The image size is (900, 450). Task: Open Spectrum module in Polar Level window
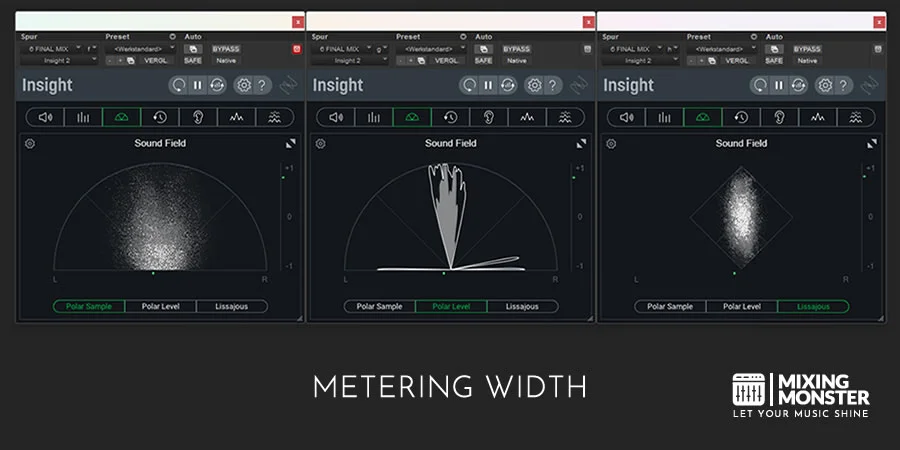click(527, 117)
